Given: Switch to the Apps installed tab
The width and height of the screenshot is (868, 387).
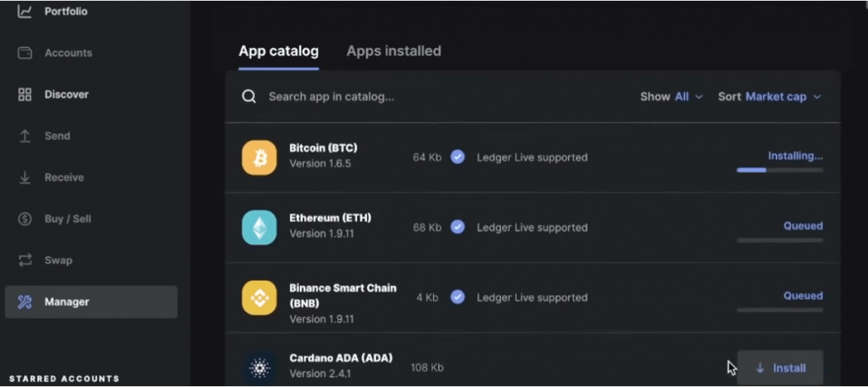Looking at the screenshot, I should point(393,51).
